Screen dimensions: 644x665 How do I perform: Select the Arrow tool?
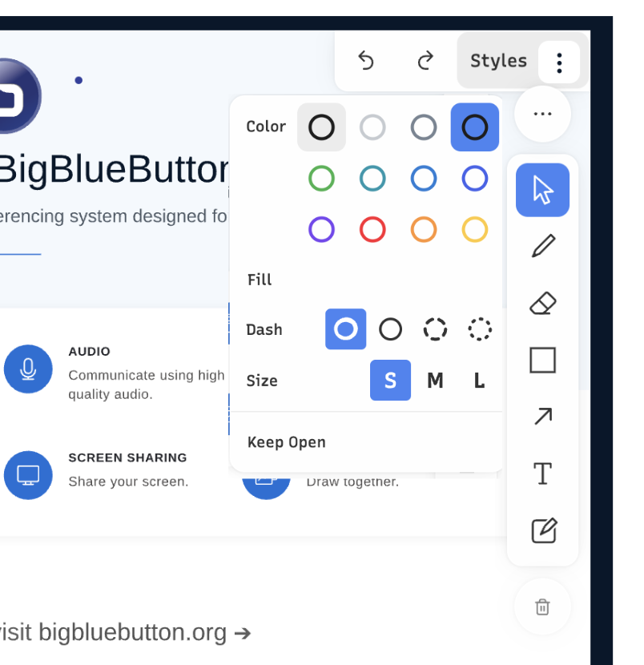pos(542,416)
